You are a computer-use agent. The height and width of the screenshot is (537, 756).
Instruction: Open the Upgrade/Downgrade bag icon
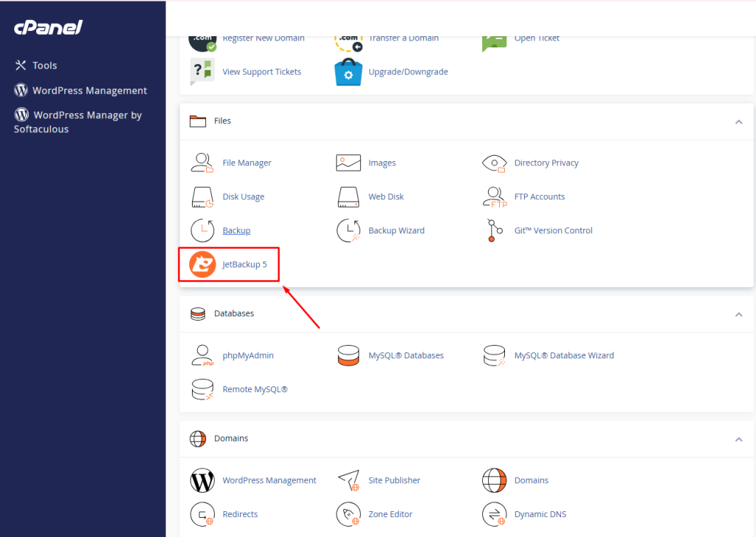pos(348,72)
